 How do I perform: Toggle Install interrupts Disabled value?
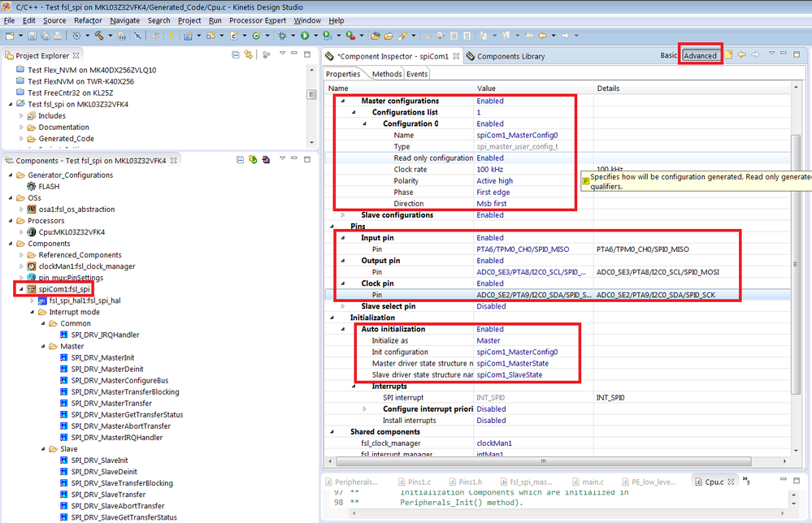click(x=491, y=420)
